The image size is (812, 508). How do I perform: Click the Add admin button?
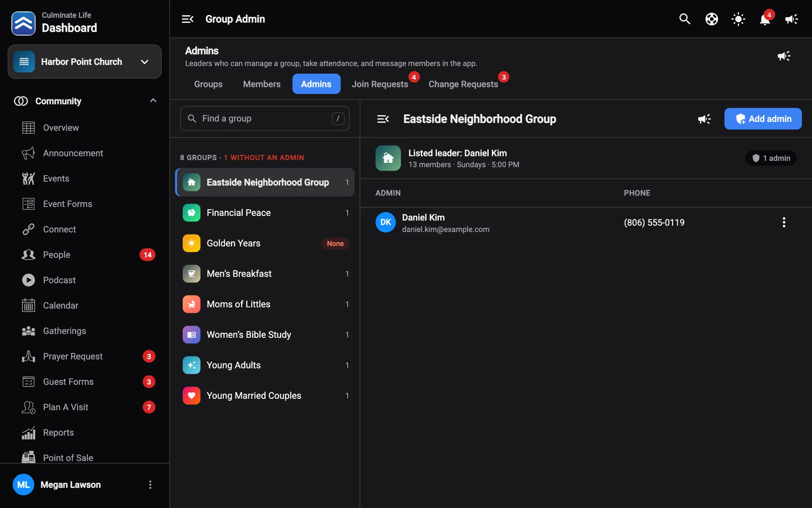point(763,119)
